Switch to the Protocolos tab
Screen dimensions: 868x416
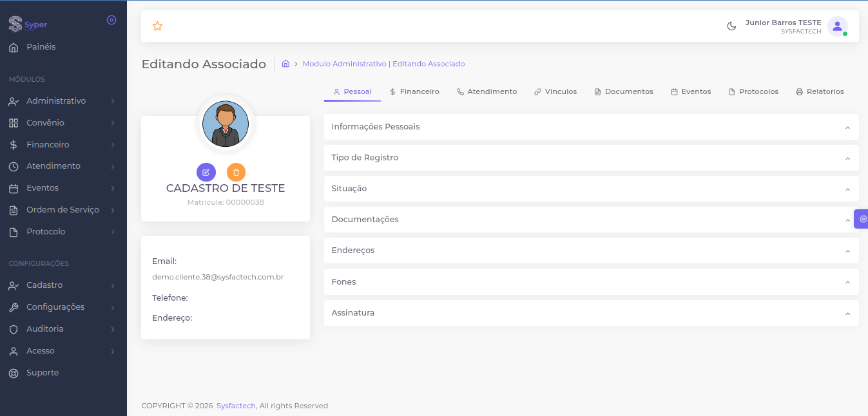coord(753,91)
